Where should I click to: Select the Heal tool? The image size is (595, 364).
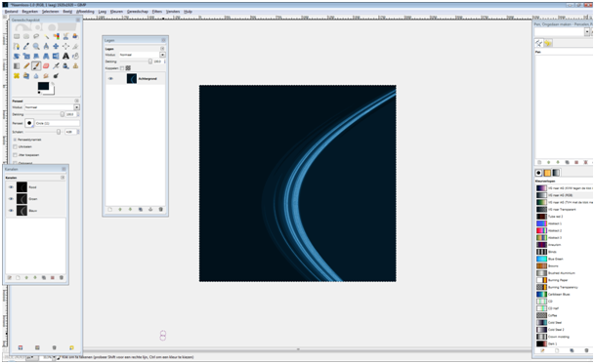pyautogui.click(x=17, y=76)
